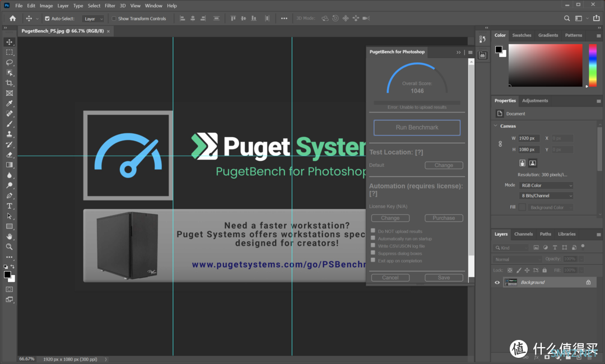
Task: Switch to the Channels tab
Action: [x=523, y=234]
